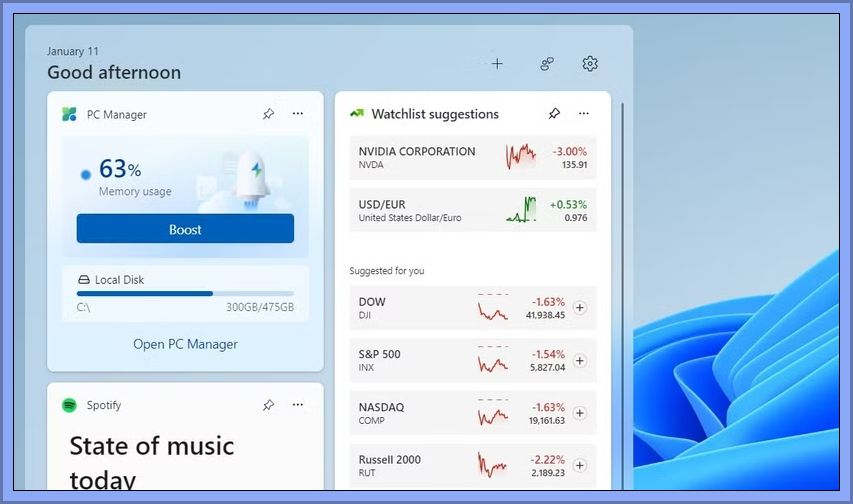Add a widget with the plus icon
Image resolution: width=853 pixels, height=504 pixels.
[x=497, y=64]
